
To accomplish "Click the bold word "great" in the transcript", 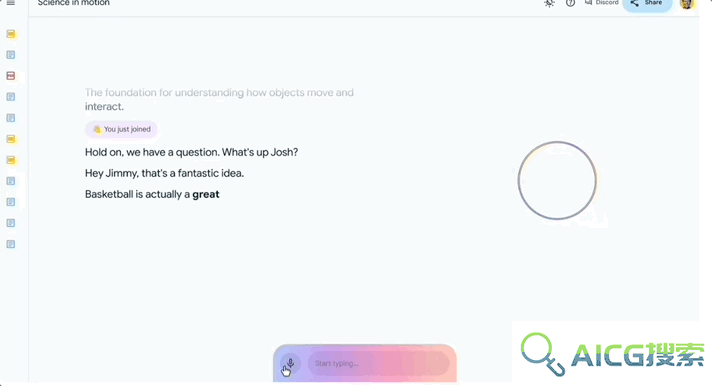I will tap(206, 194).
